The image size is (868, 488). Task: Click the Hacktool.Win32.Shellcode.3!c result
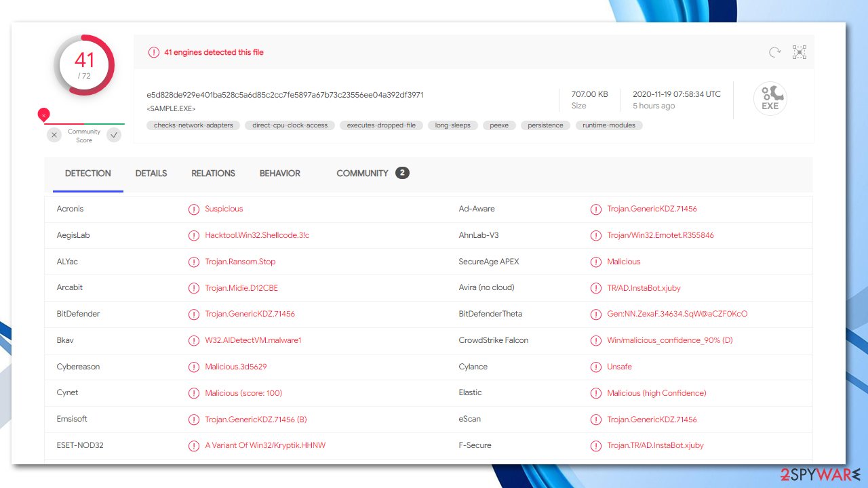(257, 235)
